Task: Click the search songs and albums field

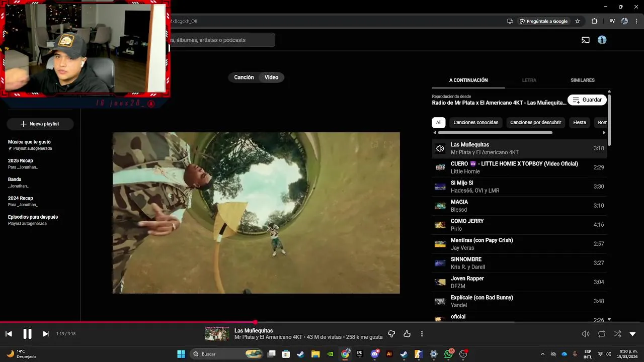Action: [x=222, y=40]
